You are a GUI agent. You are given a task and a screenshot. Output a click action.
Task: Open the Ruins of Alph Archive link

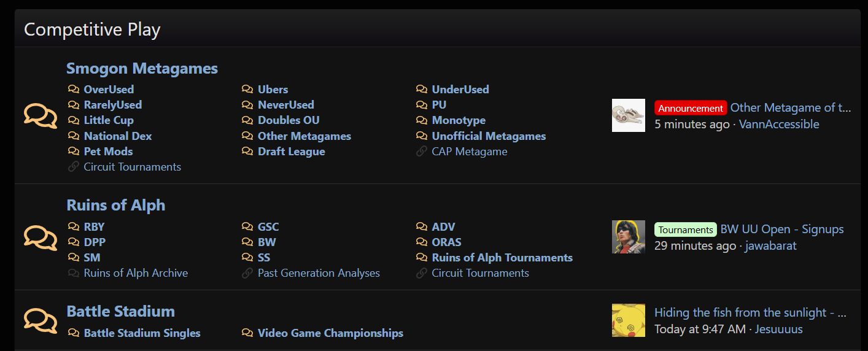point(136,273)
